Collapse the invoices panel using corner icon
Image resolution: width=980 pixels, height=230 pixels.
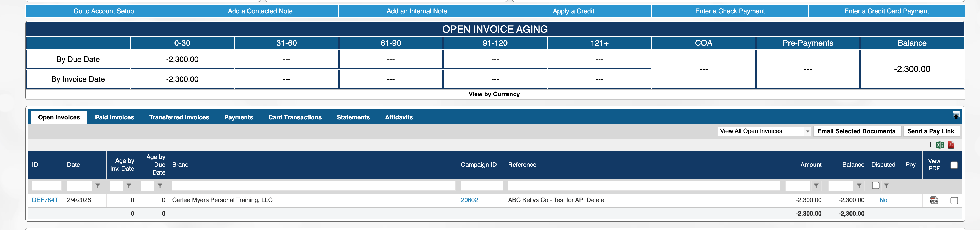(x=956, y=115)
